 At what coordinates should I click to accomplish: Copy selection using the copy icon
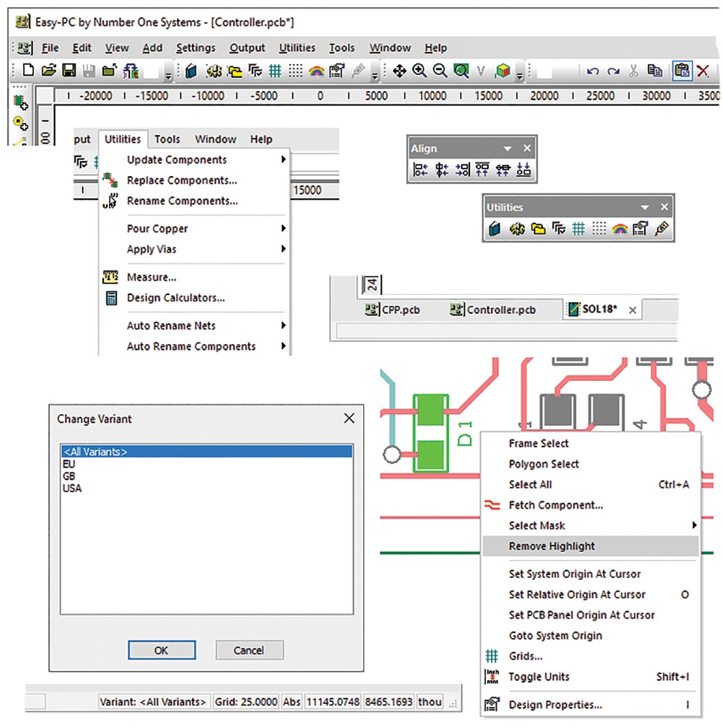(655, 71)
